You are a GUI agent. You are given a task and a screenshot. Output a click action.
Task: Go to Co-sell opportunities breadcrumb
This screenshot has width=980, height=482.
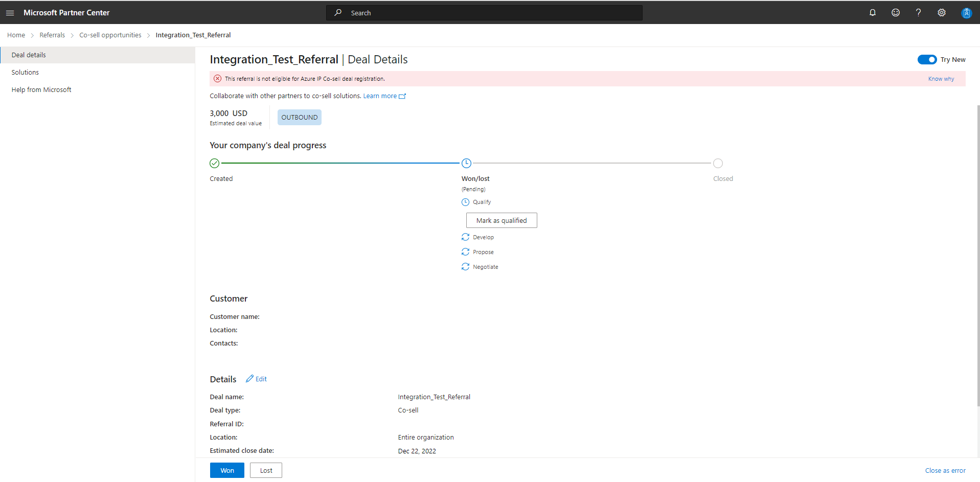tap(110, 35)
